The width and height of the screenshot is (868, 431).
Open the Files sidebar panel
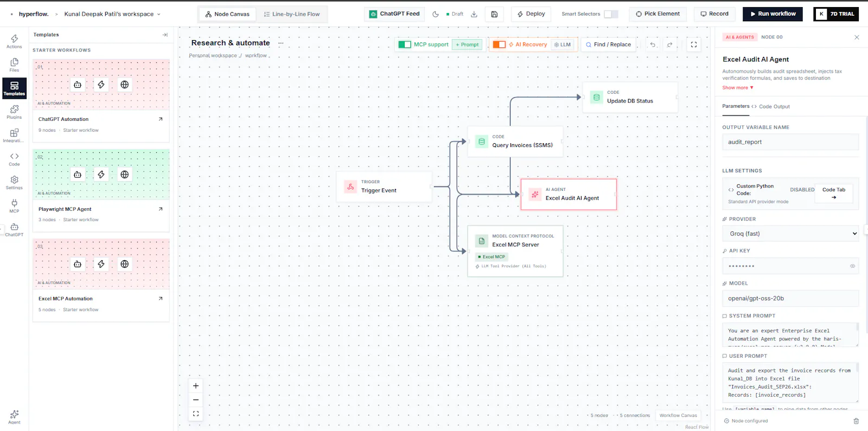pyautogui.click(x=14, y=65)
